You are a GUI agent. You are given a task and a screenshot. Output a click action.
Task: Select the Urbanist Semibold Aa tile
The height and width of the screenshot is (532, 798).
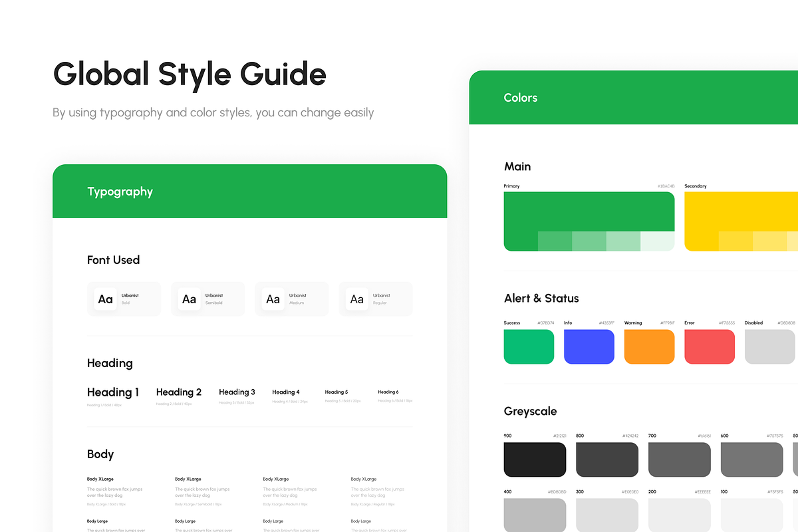[x=190, y=299]
